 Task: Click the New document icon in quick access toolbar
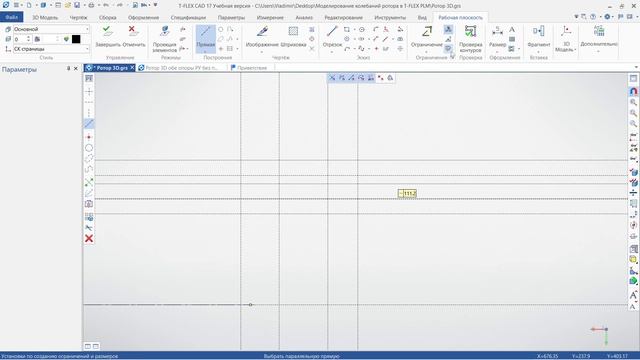pyautogui.click(x=29, y=5)
